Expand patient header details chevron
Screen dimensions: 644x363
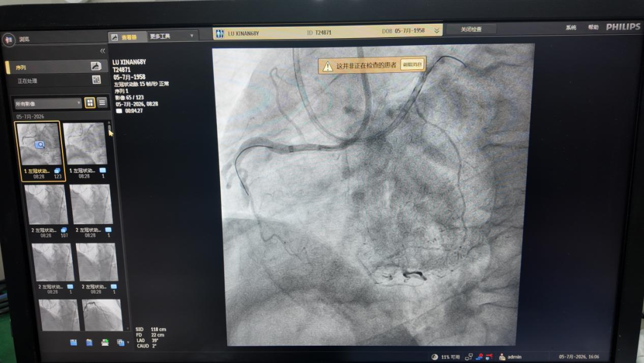(436, 31)
